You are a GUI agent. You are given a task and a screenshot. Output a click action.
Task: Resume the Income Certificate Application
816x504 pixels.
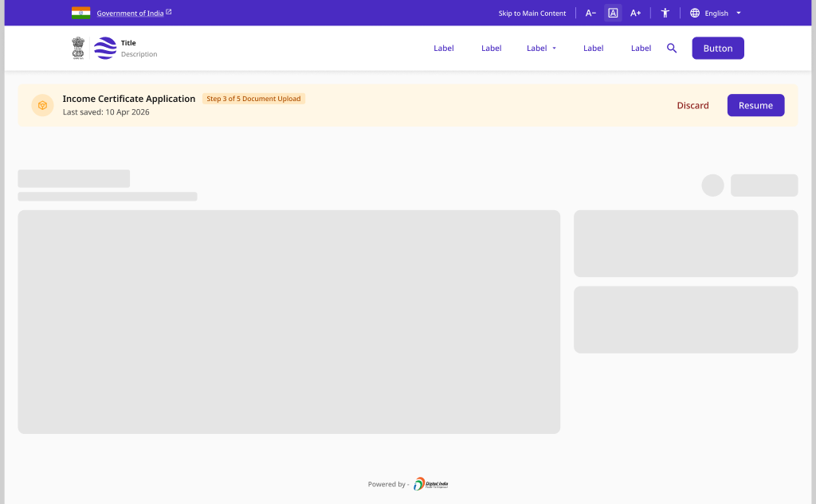[755, 105]
